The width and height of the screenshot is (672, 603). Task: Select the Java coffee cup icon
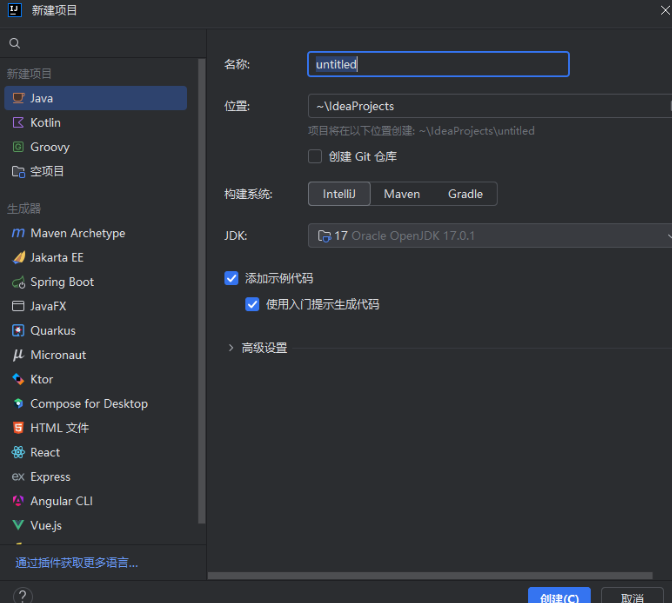(18, 98)
